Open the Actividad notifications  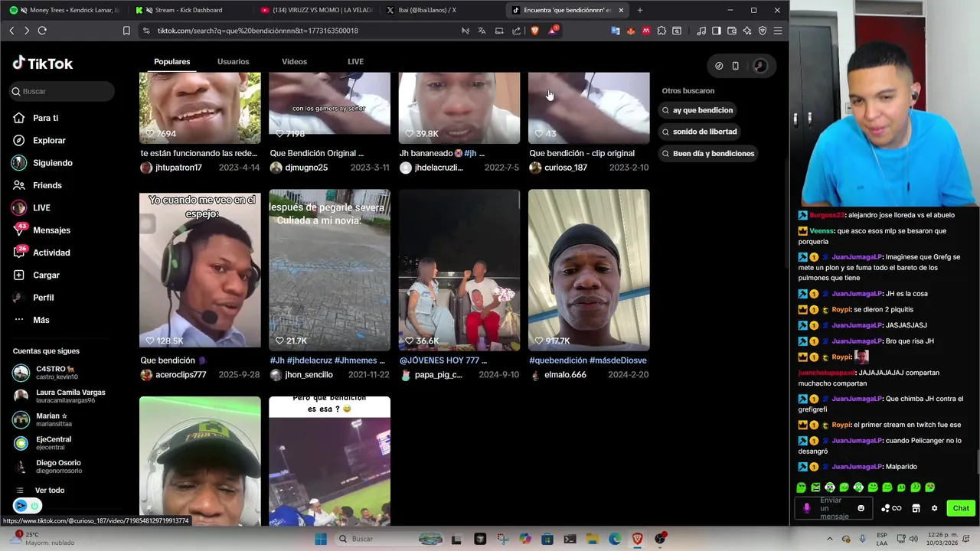(x=51, y=253)
